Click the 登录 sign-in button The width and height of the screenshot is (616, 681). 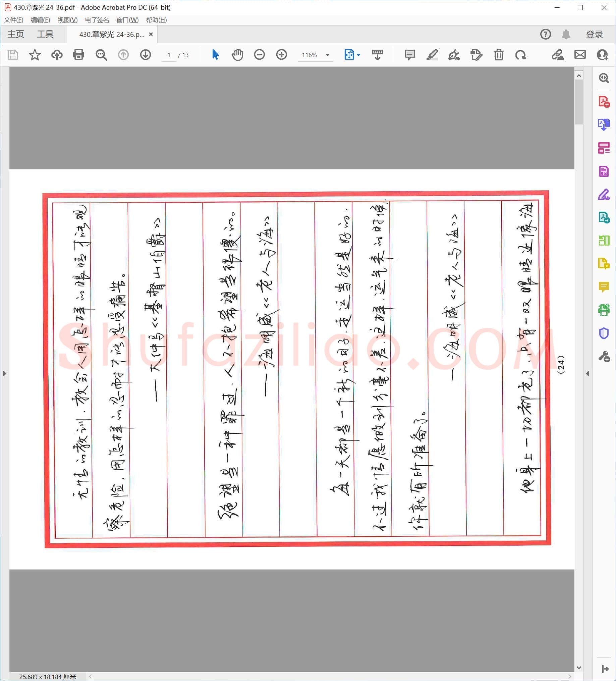coord(595,35)
